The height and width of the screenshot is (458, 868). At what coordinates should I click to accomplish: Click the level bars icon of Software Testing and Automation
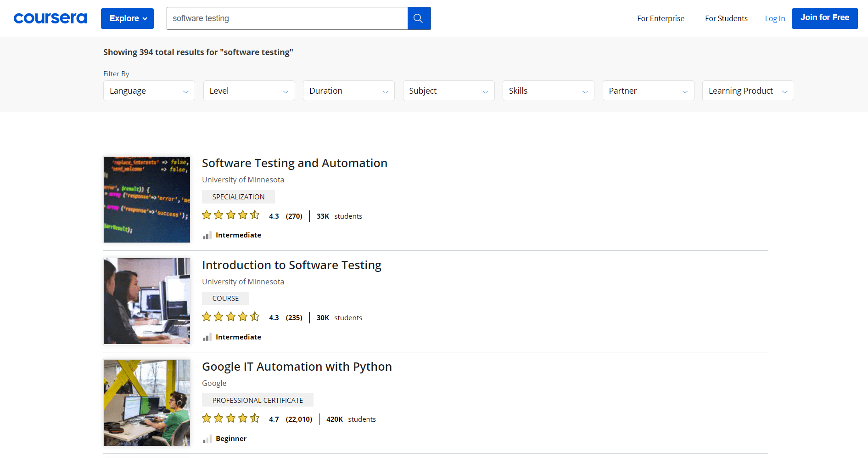[207, 235]
